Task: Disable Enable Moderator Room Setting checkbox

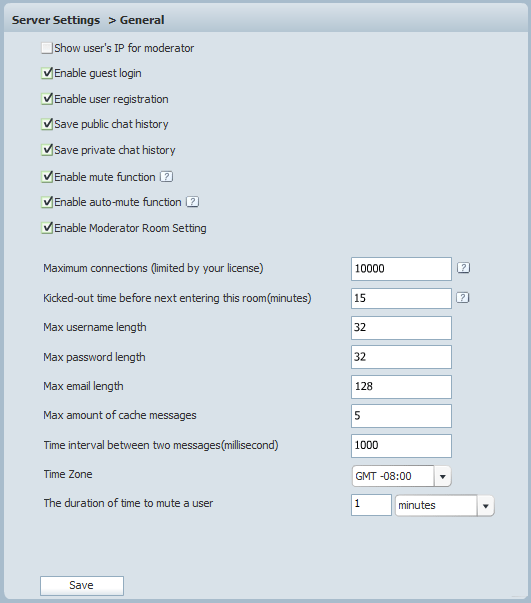Action: click(x=47, y=228)
